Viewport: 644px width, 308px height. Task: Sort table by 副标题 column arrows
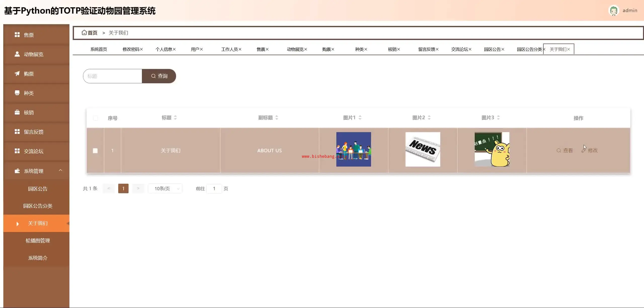tap(276, 118)
